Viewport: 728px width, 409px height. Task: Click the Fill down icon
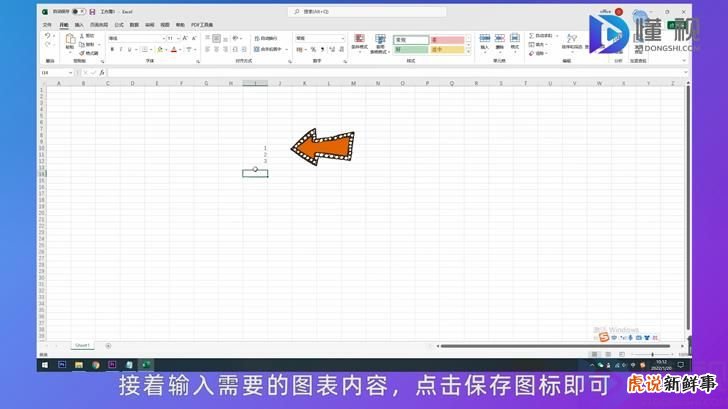pyautogui.click(x=532, y=45)
